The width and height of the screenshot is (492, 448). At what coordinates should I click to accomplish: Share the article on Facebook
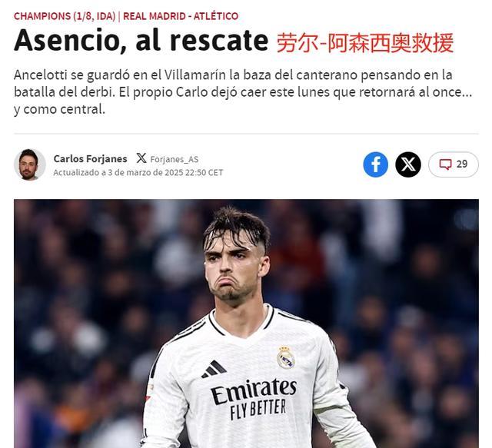pyautogui.click(x=375, y=164)
